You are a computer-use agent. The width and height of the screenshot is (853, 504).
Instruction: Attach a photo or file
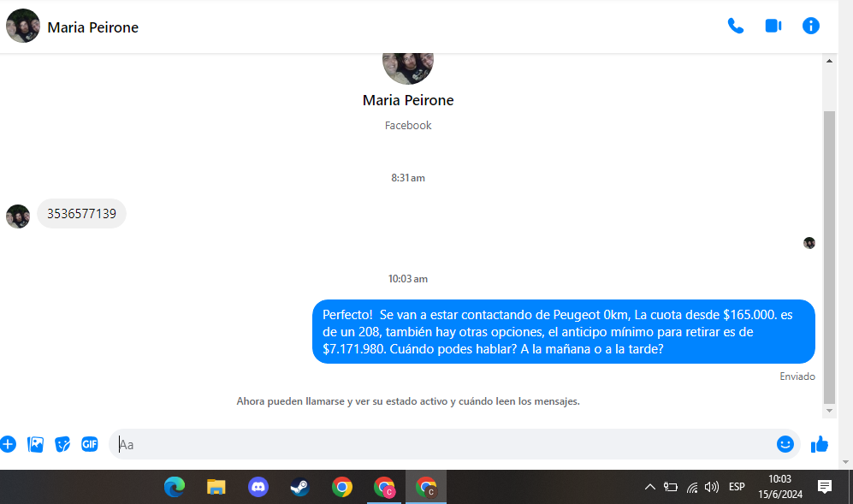(x=35, y=444)
